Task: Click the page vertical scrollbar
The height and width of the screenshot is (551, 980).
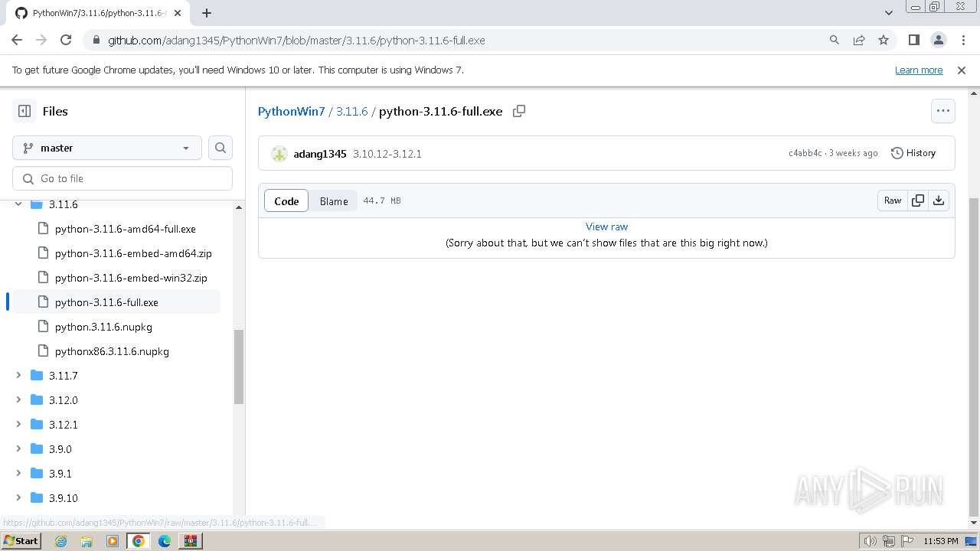Action: [x=974, y=357]
